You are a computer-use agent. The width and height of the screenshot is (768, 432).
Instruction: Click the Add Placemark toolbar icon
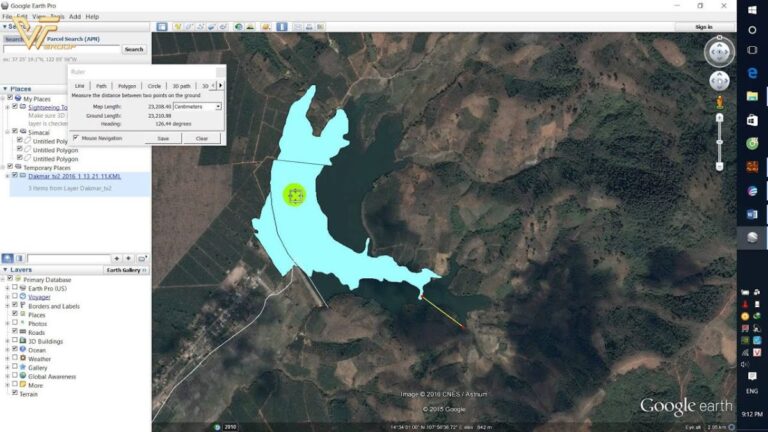(x=177, y=27)
